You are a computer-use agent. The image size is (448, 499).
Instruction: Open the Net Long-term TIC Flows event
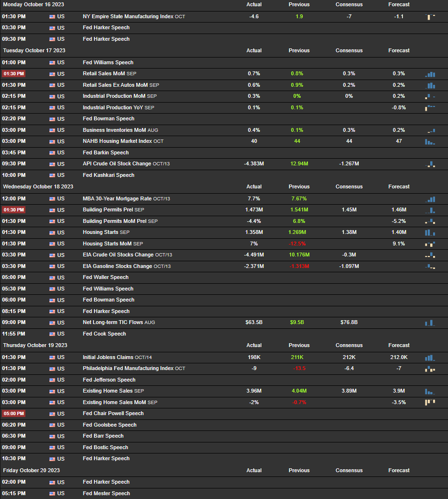pyautogui.click(x=119, y=323)
